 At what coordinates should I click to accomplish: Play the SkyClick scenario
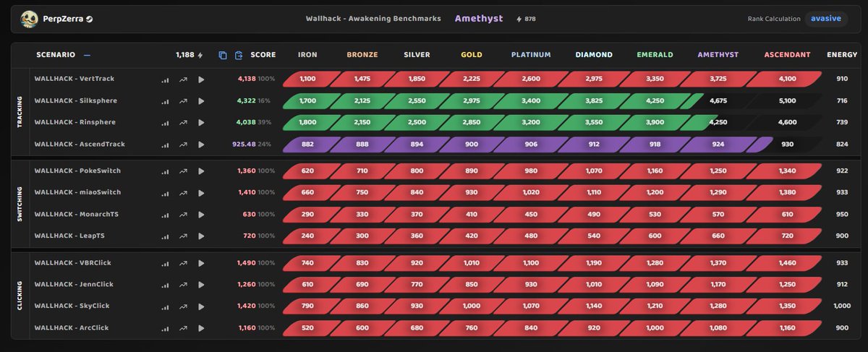point(201,306)
